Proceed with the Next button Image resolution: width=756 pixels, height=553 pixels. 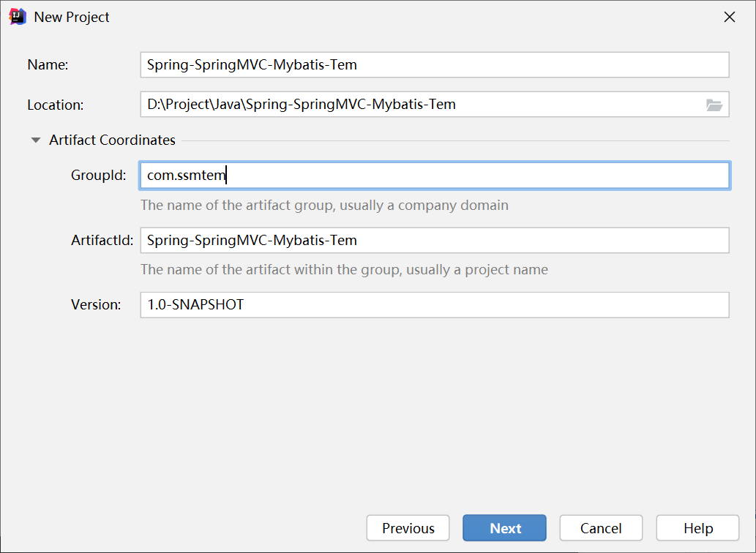pos(504,528)
